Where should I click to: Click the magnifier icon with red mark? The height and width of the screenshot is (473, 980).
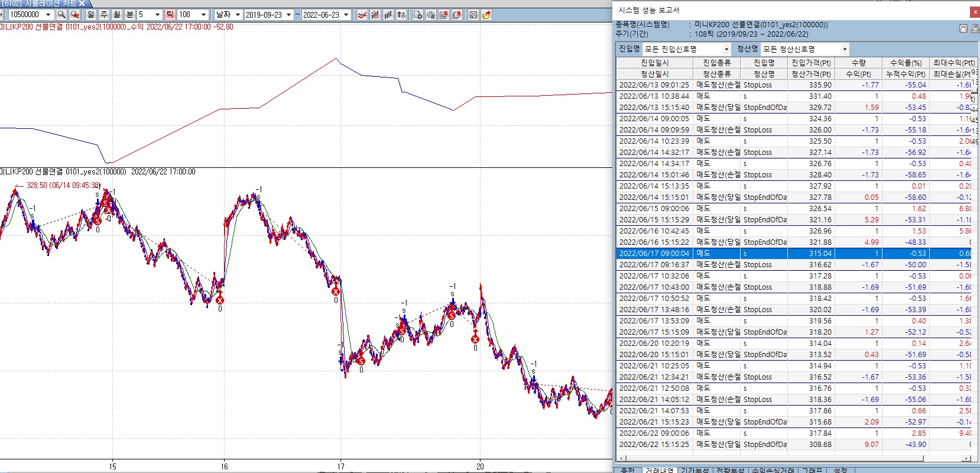[x=75, y=15]
